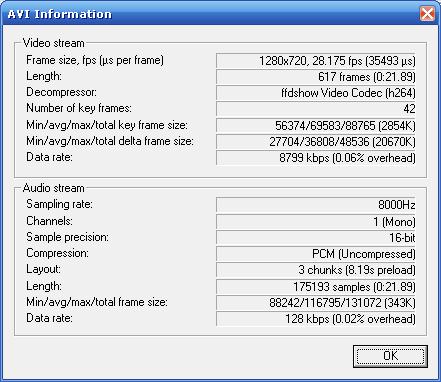The image size is (441, 382).
Task: Click the Audio stream group label
Action: tap(53, 188)
